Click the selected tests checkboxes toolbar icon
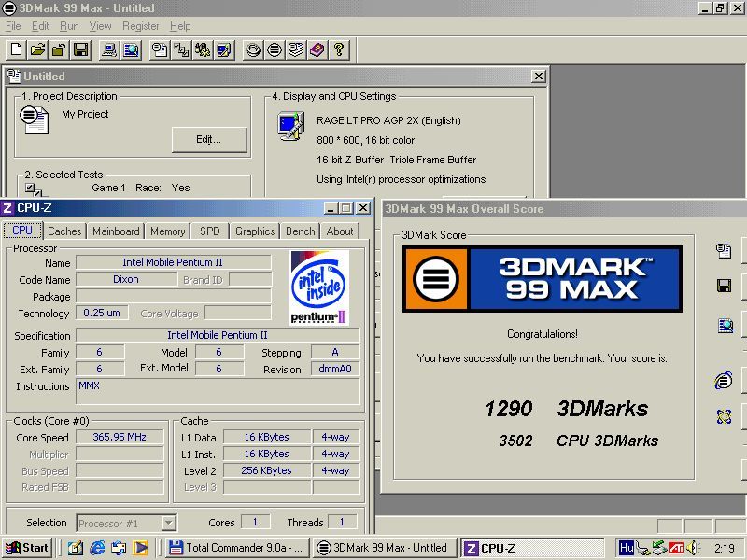Image resolution: width=747 pixels, height=560 pixels. pos(181,49)
